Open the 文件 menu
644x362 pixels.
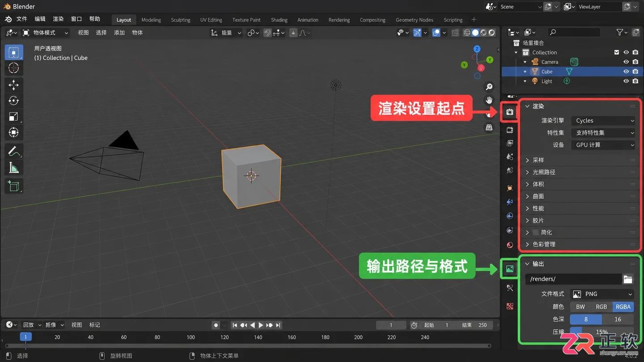[22, 19]
